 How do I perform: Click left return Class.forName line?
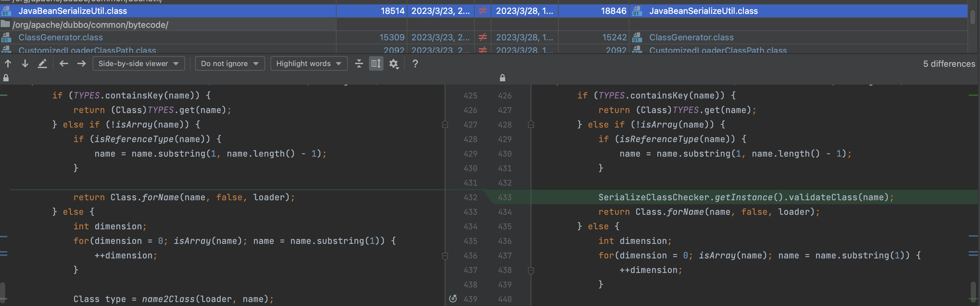(x=184, y=197)
